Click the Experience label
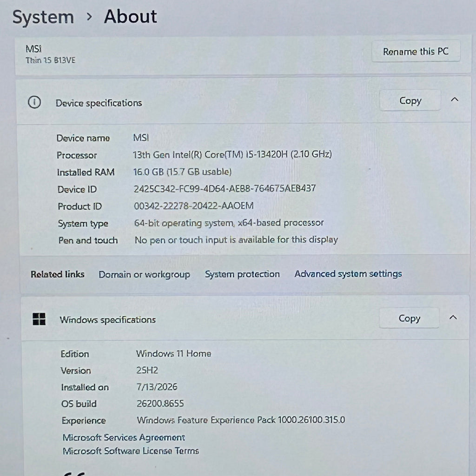 84,420
